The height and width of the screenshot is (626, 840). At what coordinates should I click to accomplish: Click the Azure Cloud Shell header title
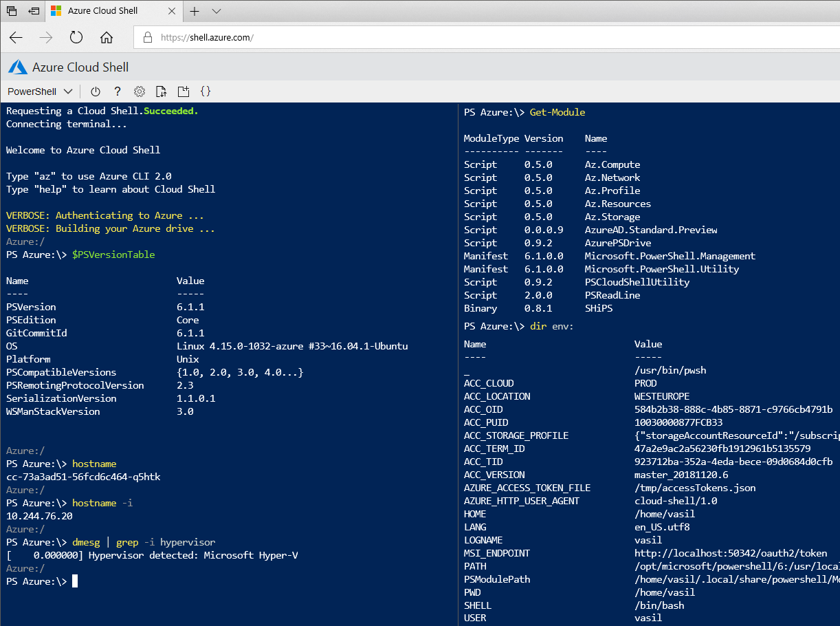click(80, 67)
